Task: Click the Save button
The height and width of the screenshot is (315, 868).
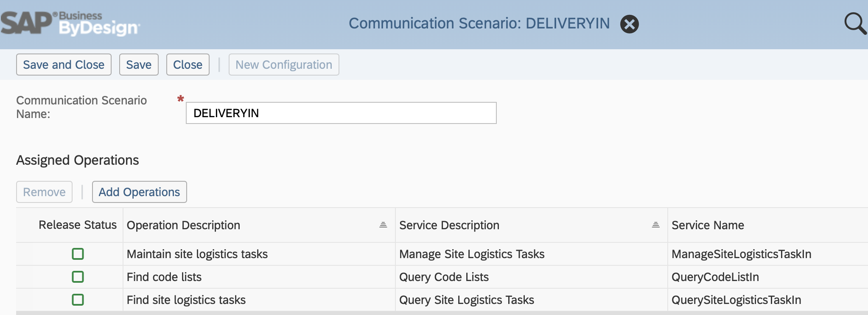Action: point(139,65)
